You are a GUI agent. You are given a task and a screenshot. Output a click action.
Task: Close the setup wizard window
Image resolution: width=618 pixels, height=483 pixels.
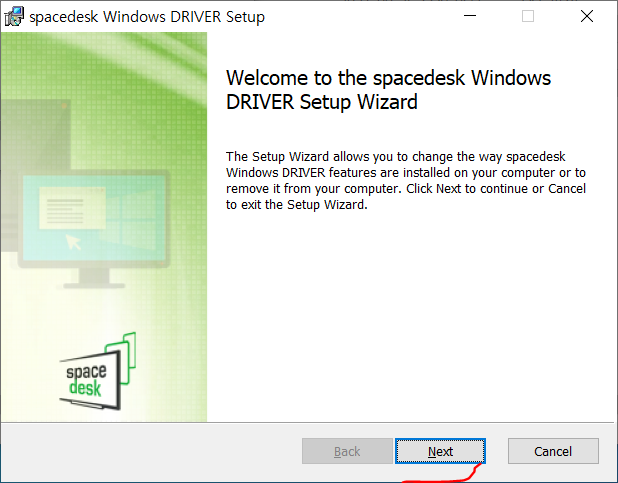tap(587, 16)
